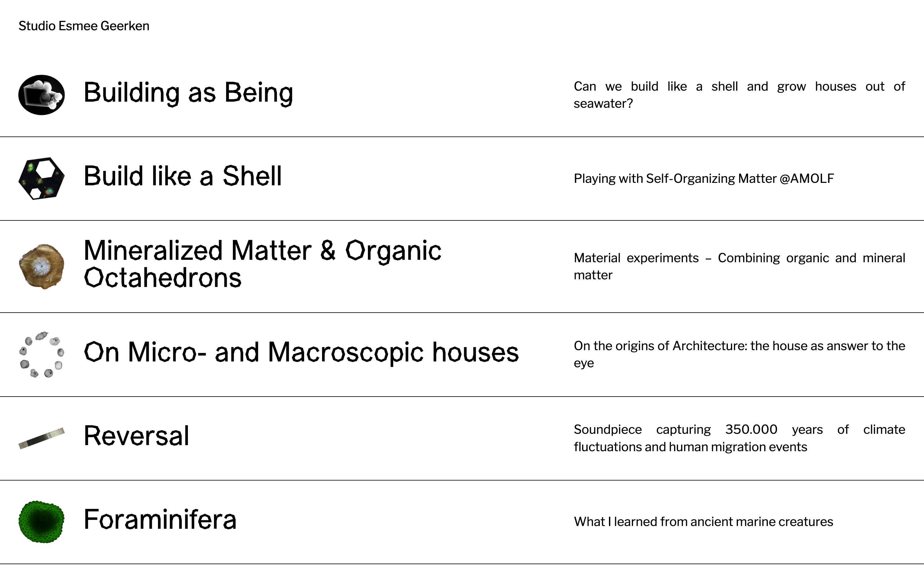Viewport: 924px width, 577px height.
Task: Click the Material experiments description
Action: [739, 266]
